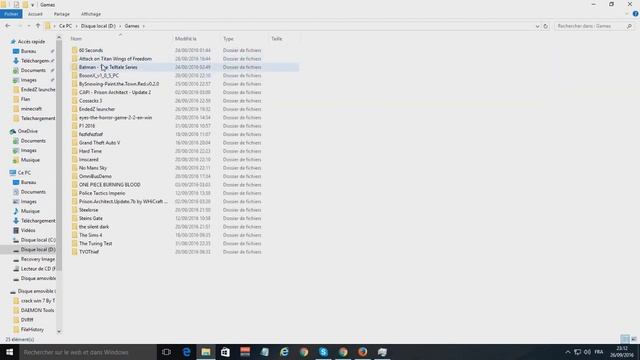Sort by the Type column header
The height and width of the screenshot is (360, 640).
tap(245, 39)
